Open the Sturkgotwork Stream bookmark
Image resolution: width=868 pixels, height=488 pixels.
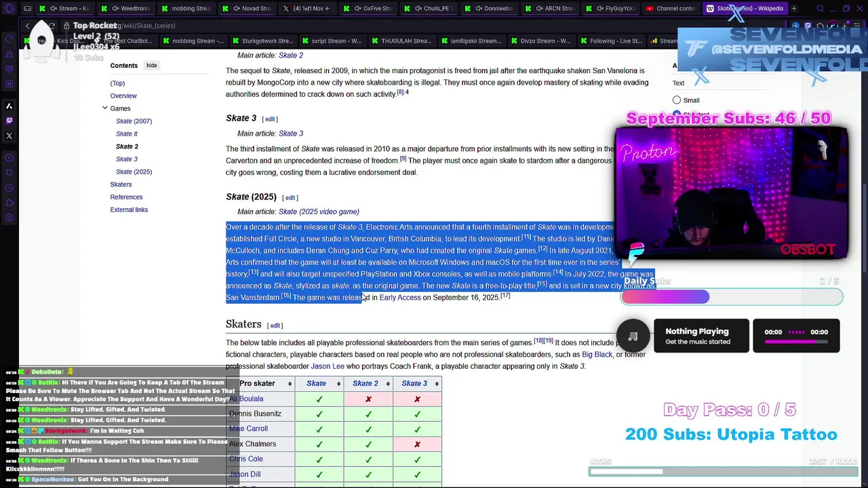(x=262, y=41)
